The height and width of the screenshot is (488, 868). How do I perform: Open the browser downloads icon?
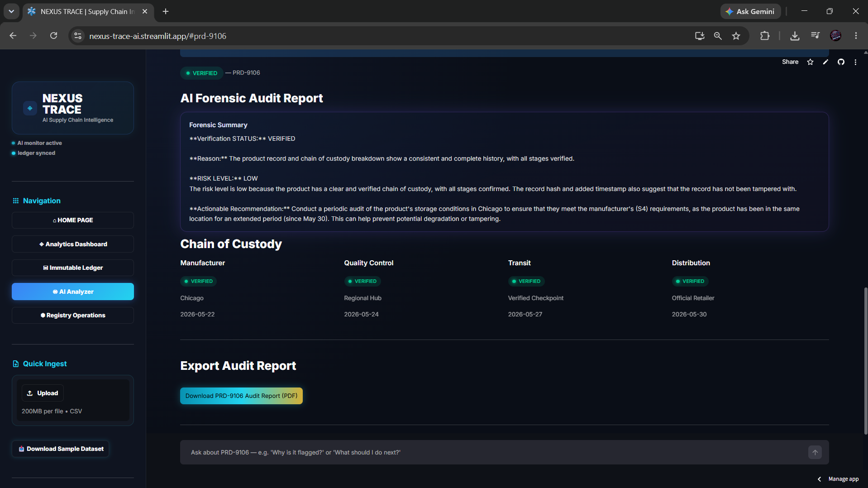[795, 36]
